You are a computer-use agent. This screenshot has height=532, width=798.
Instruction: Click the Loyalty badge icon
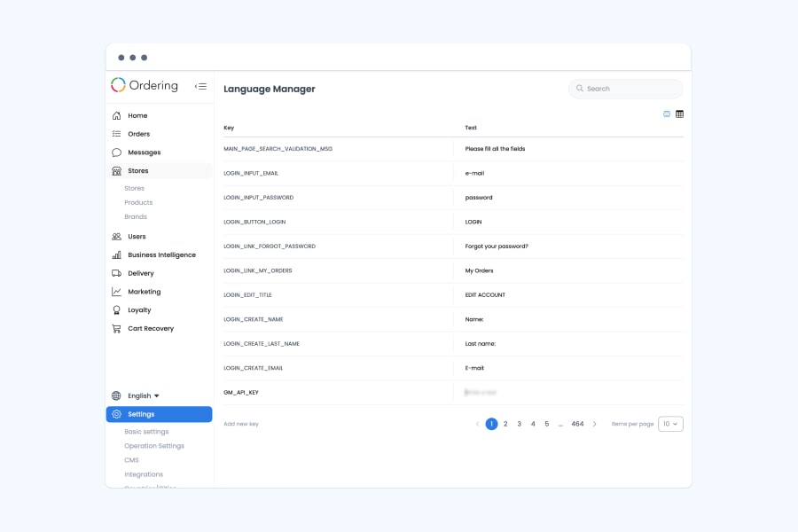click(116, 310)
